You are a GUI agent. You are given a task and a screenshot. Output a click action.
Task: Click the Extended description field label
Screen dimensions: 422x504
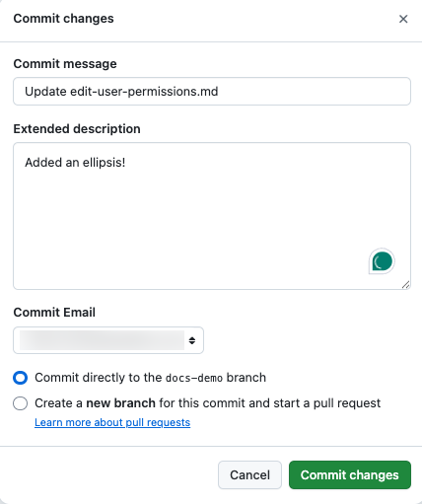pyautogui.click(x=77, y=129)
